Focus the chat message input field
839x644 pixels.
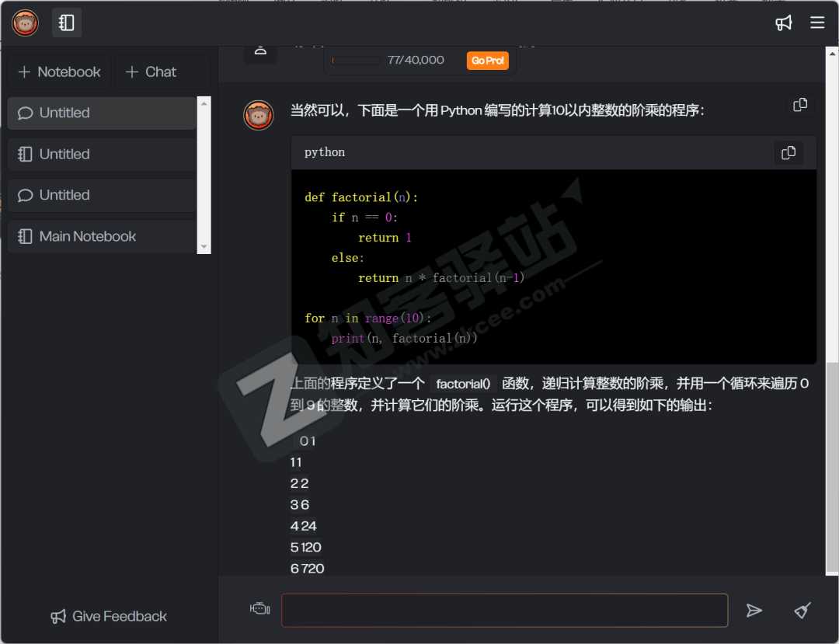pos(504,611)
